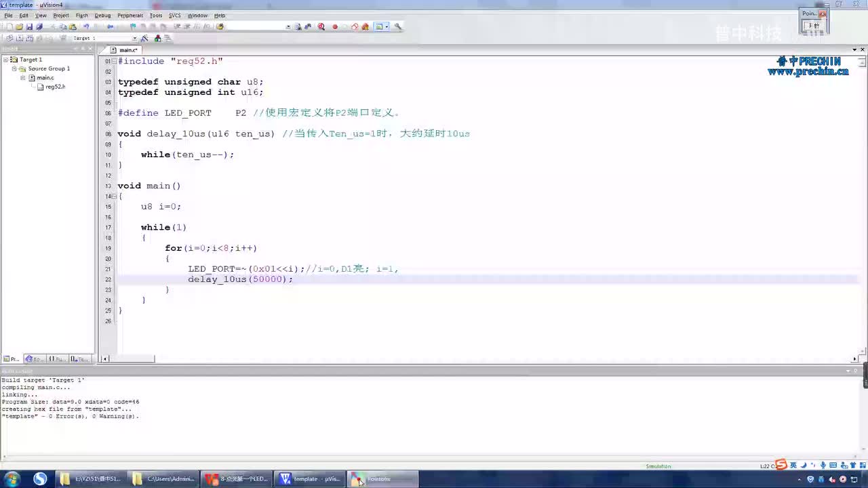Open the Target 1 selection dropdown

click(135, 38)
